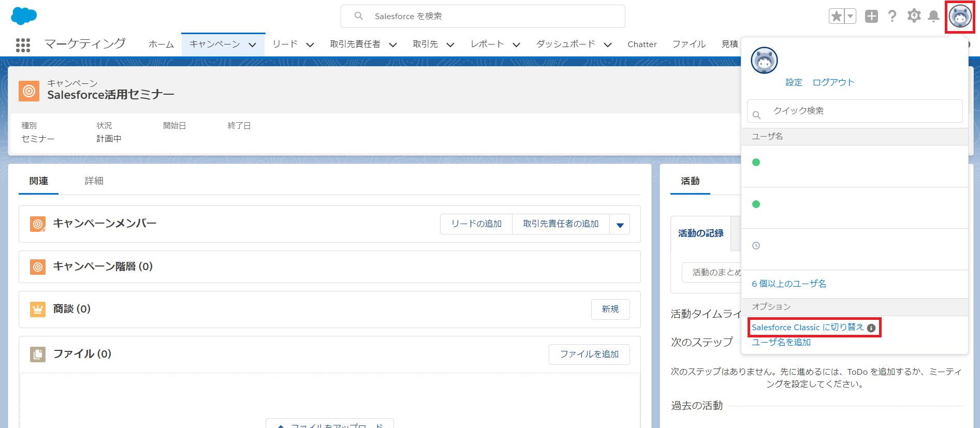
Task: Click the Salesforce cloud logo
Action: [x=24, y=16]
